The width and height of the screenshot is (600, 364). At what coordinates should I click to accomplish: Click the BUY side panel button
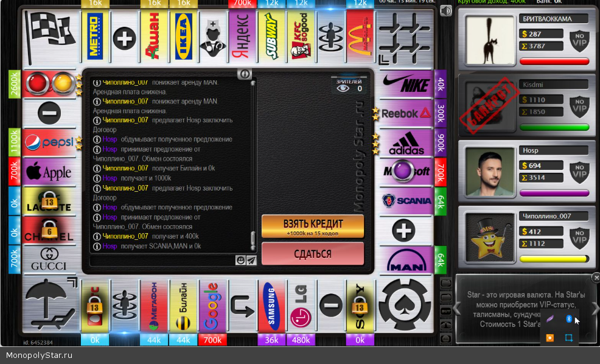(x=446, y=311)
